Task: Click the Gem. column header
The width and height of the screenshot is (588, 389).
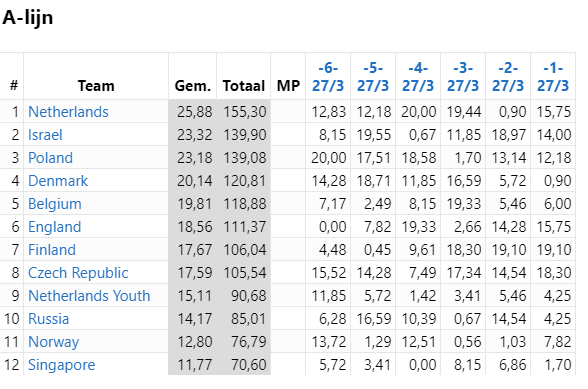Action: (x=193, y=86)
